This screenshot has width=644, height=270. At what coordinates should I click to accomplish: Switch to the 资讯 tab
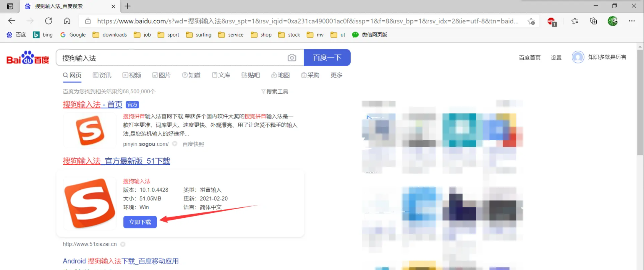coord(102,75)
